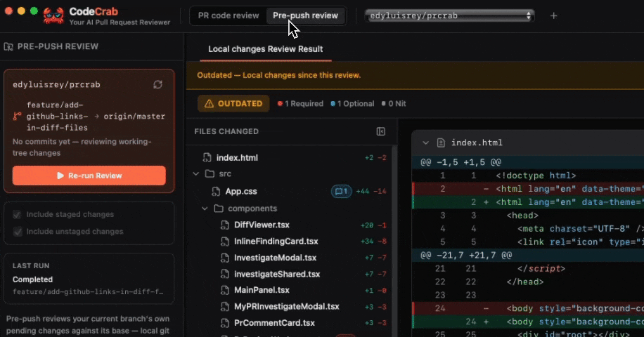The image size is (644, 337).
Task: Click the CodeCrab crab logo
Action: (x=54, y=16)
